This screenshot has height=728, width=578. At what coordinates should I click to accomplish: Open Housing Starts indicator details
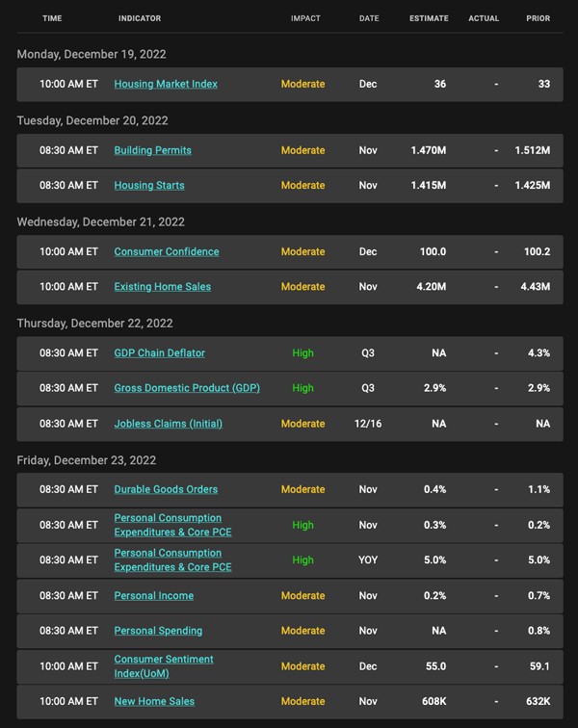click(149, 185)
